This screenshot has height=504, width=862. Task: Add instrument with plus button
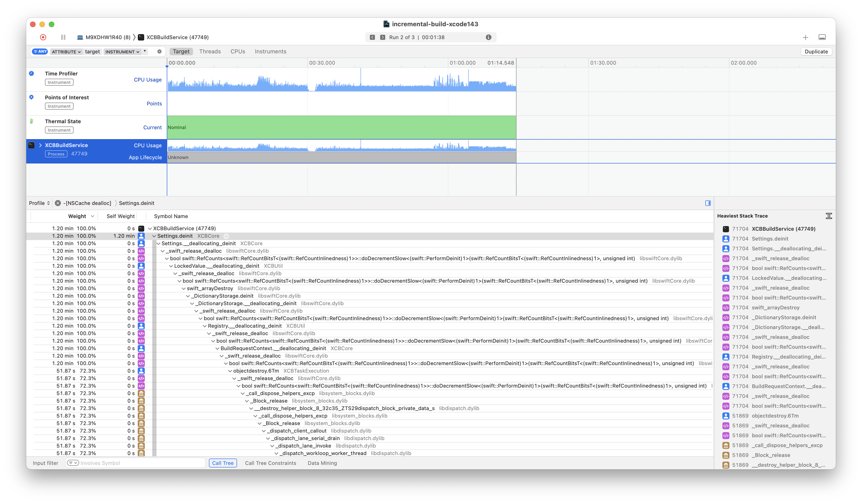(806, 37)
